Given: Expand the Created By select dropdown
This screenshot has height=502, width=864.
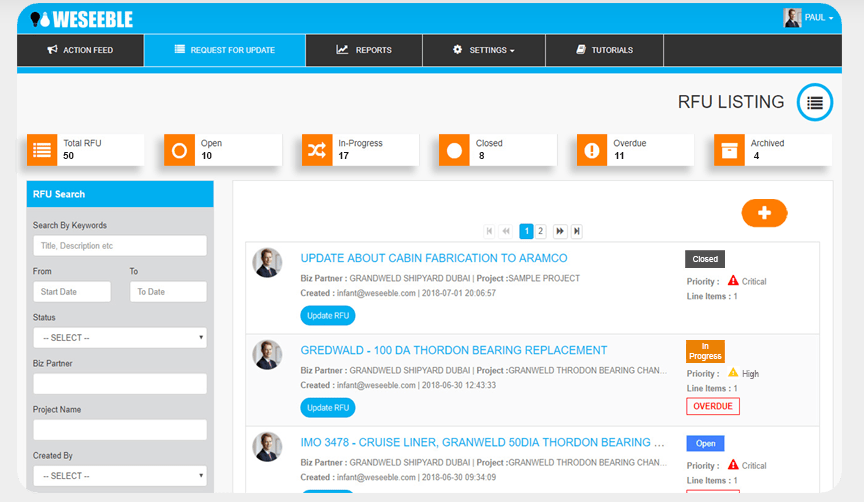Looking at the screenshot, I should 120,476.
